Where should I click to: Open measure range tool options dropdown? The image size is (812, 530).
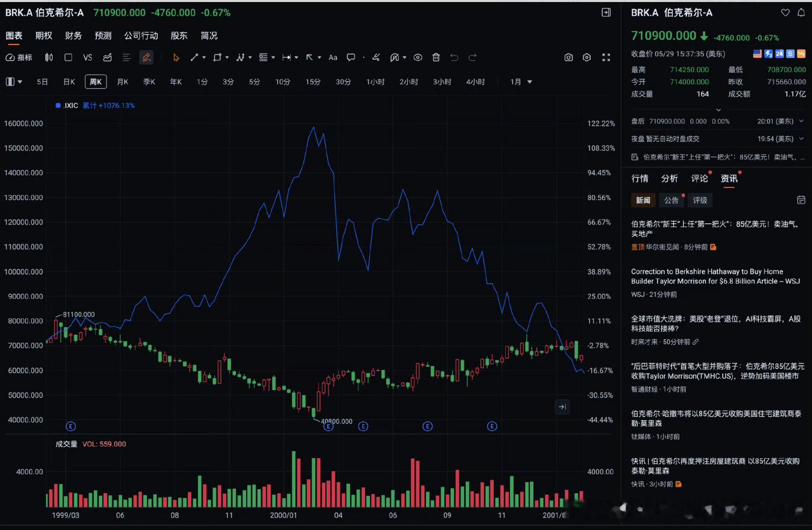[296, 57]
